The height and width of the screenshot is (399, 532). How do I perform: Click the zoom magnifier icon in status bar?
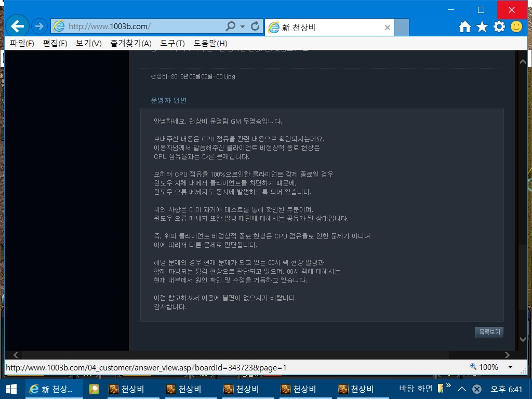tap(473, 366)
